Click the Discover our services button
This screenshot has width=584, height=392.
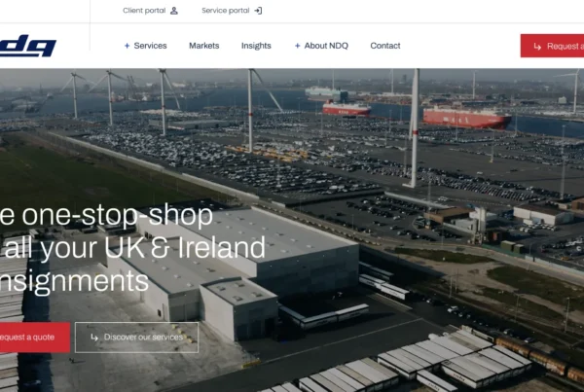[136, 338]
